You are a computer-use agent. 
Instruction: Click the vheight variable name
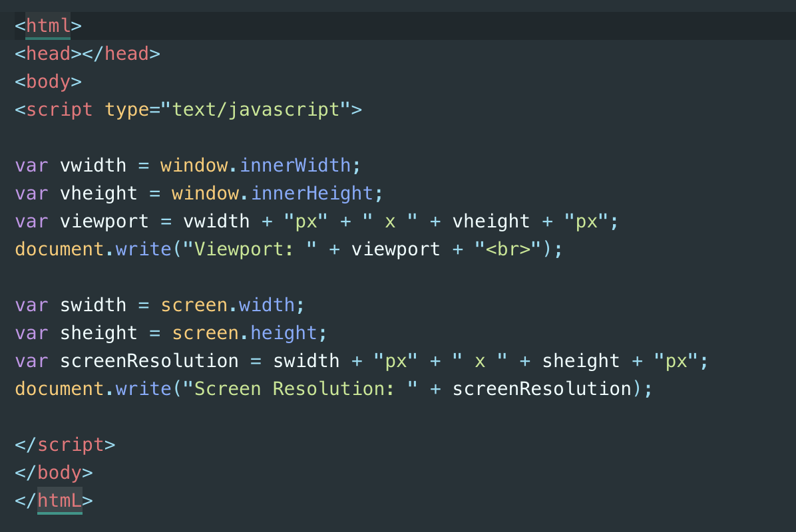[x=101, y=193]
